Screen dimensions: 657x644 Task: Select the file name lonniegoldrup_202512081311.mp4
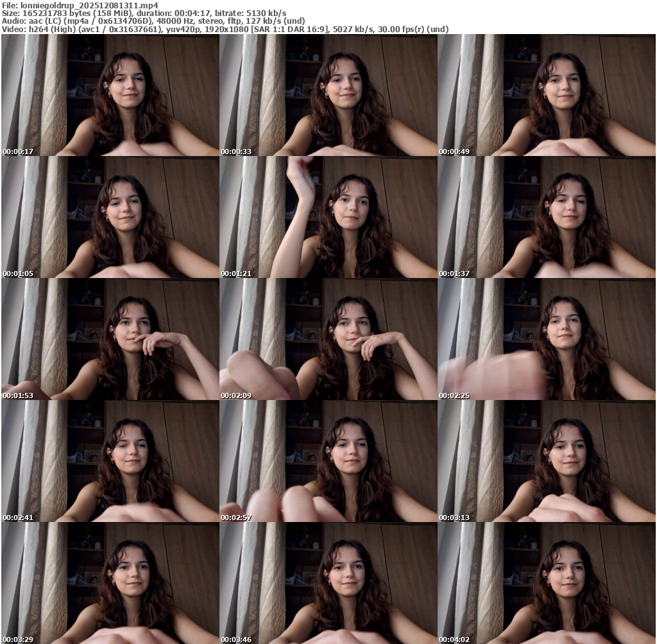[x=89, y=5]
